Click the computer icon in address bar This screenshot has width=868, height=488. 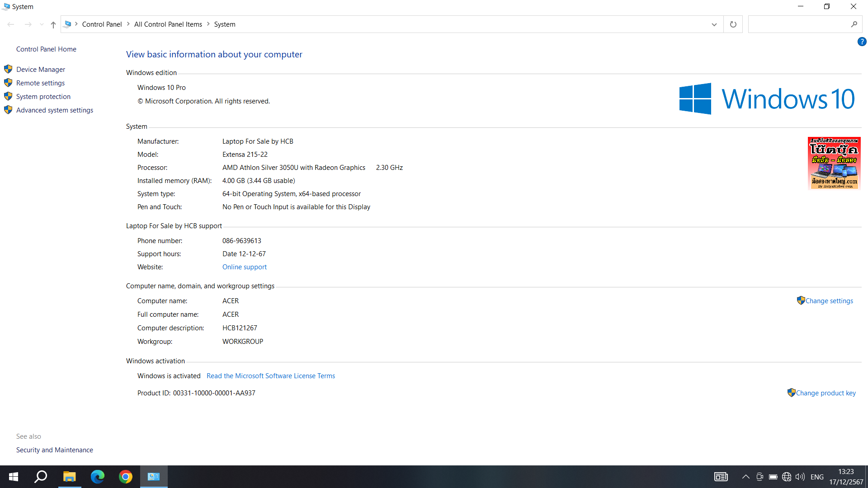coord(68,24)
